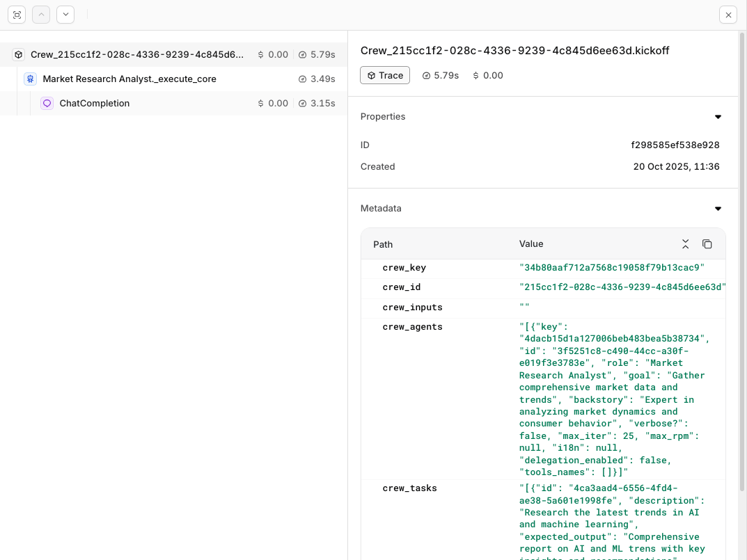The image size is (747, 560).
Task: Click the Created date 20 Oct 2025, 11:36
Action: coord(676,167)
